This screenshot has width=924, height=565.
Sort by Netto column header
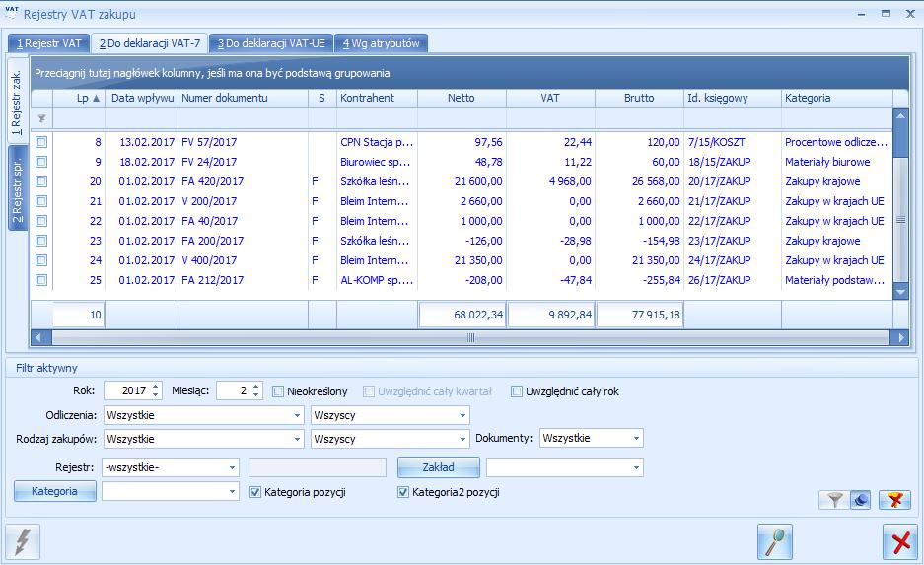[x=462, y=98]
